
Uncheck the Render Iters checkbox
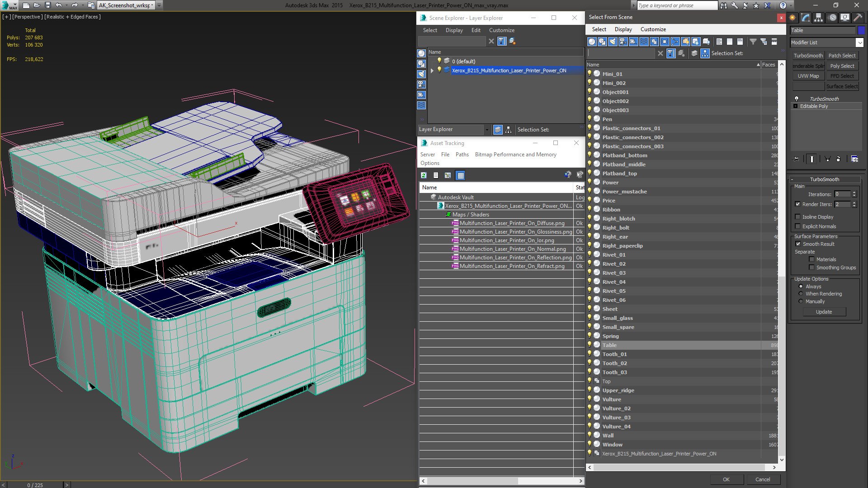797,204
